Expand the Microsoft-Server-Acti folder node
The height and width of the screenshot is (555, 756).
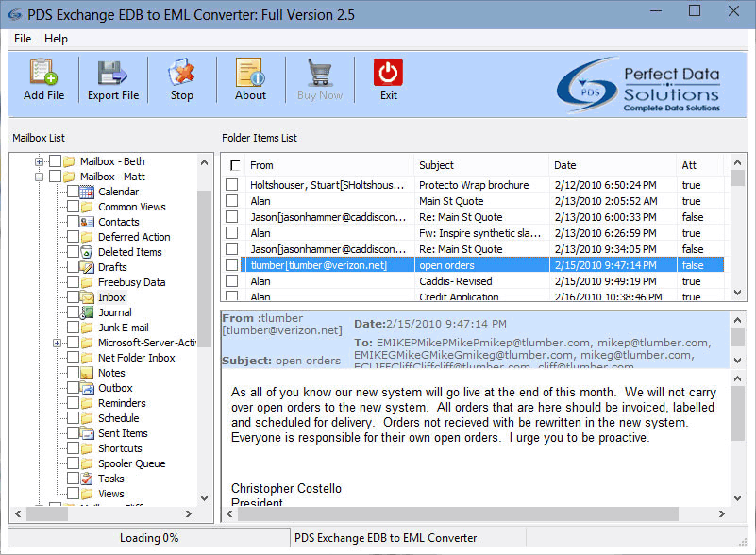(57, 343)
